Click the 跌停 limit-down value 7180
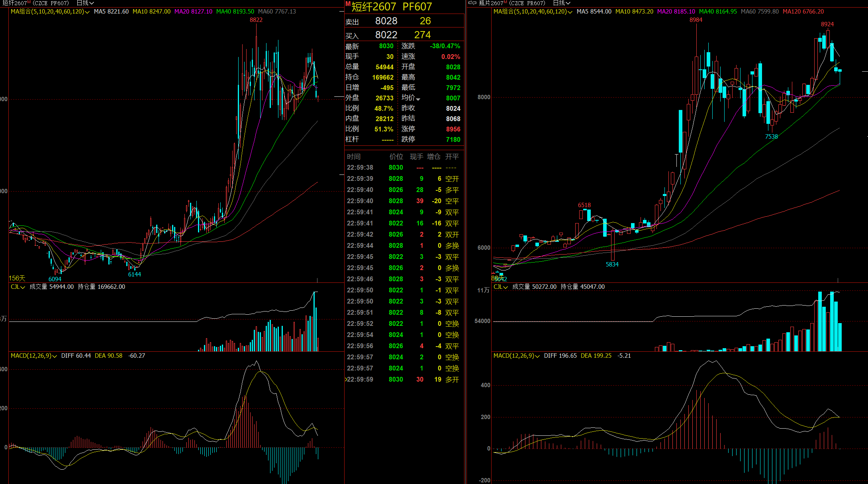Viewport: 868px width, 484px height. (x=453, y=140)
